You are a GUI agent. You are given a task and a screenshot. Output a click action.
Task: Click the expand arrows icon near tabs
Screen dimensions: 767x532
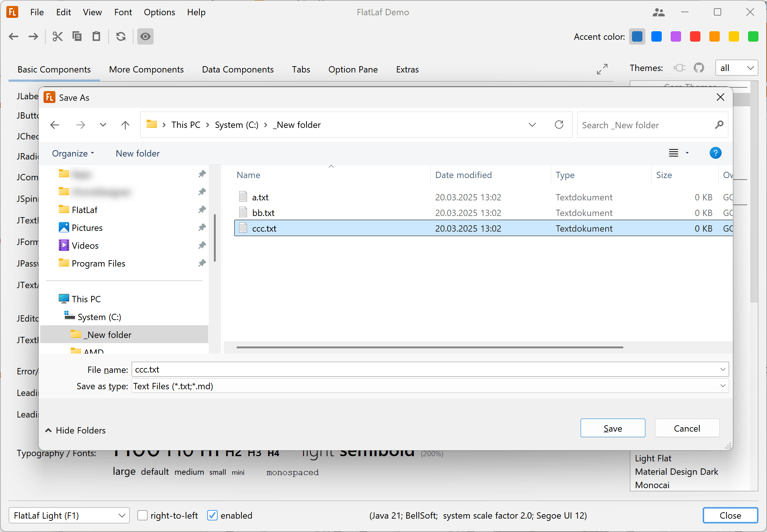(x=602, y=69)
